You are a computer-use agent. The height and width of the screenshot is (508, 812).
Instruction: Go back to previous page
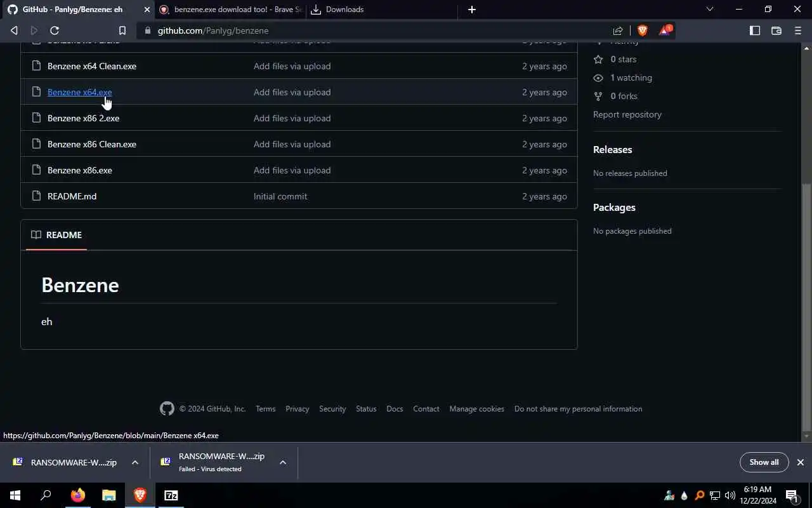(x=14, y=30)
